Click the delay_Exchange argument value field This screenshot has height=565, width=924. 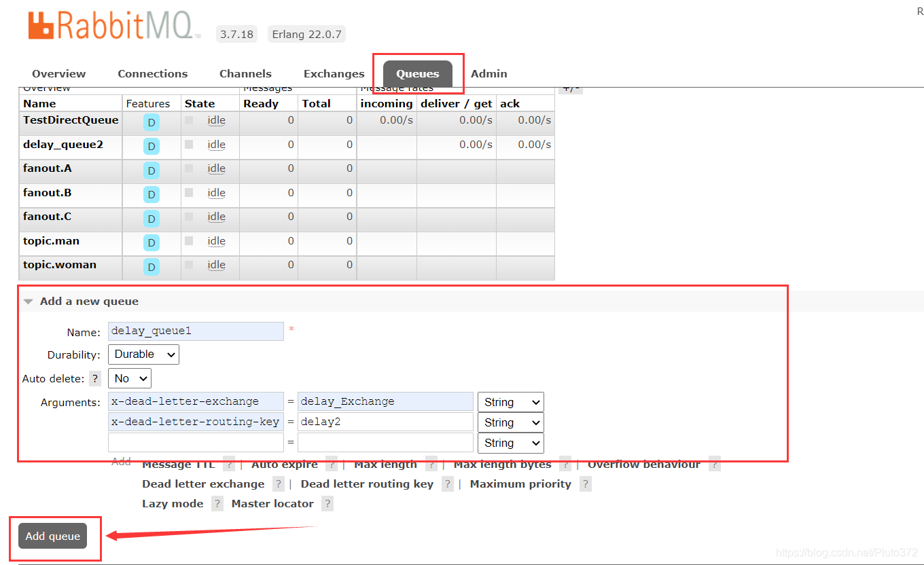385,401
